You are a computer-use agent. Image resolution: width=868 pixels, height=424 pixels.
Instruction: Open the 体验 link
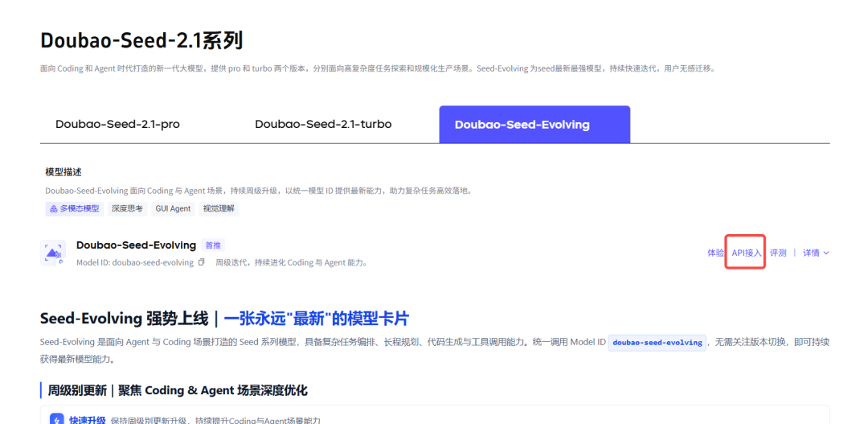tap(715, 253)
